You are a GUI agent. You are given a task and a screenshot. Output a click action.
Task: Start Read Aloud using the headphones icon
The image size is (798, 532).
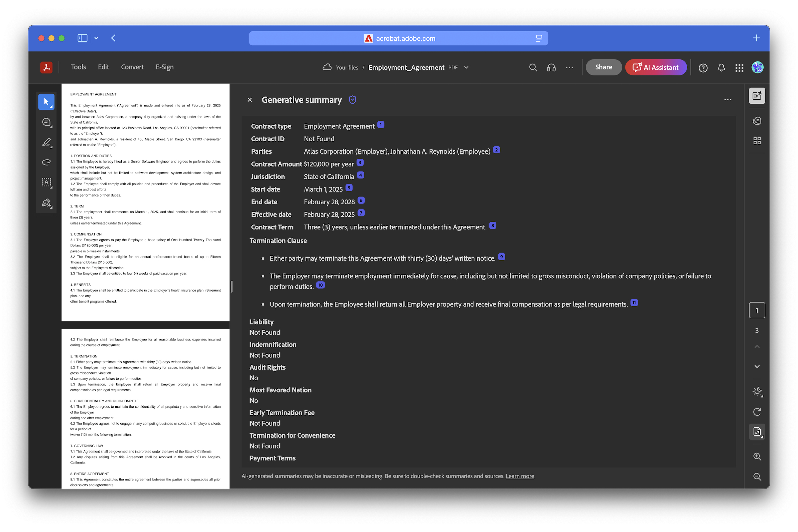[551, 67]
